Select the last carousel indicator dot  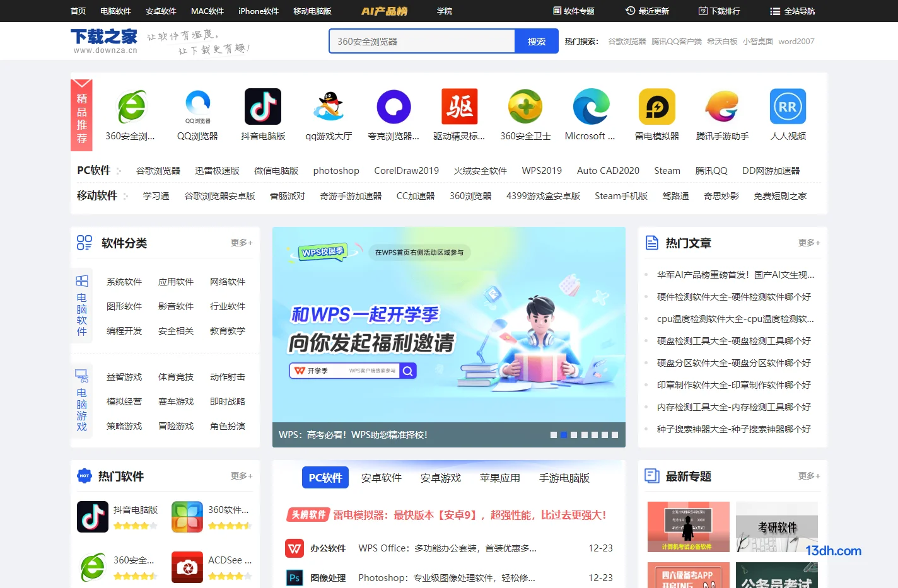[x=615, y=435]
